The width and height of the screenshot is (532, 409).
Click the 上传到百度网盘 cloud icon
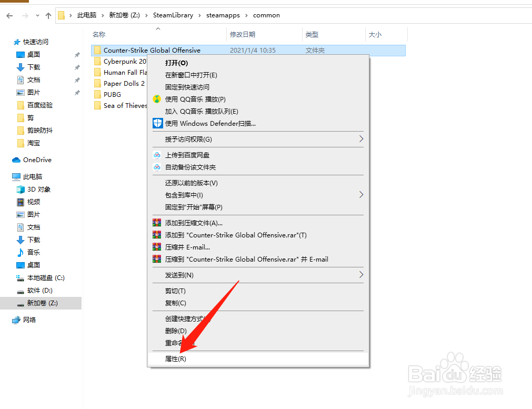(157, 155)
